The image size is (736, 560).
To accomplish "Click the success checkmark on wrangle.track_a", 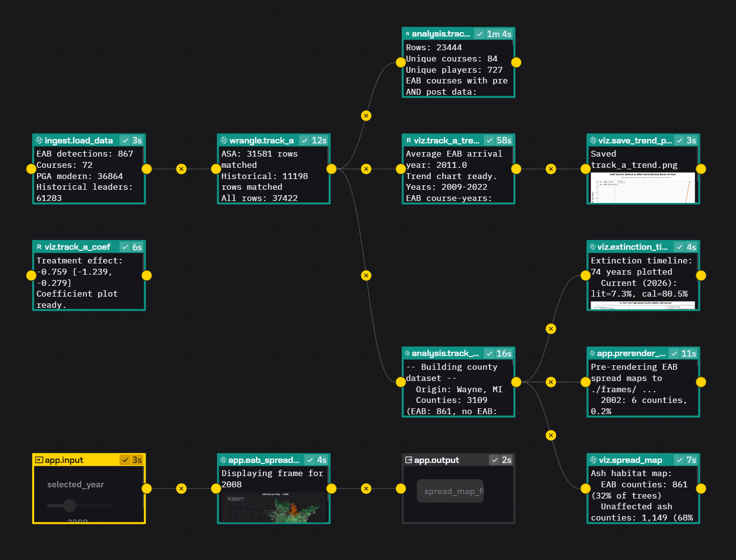I will [x=305, y=140].
